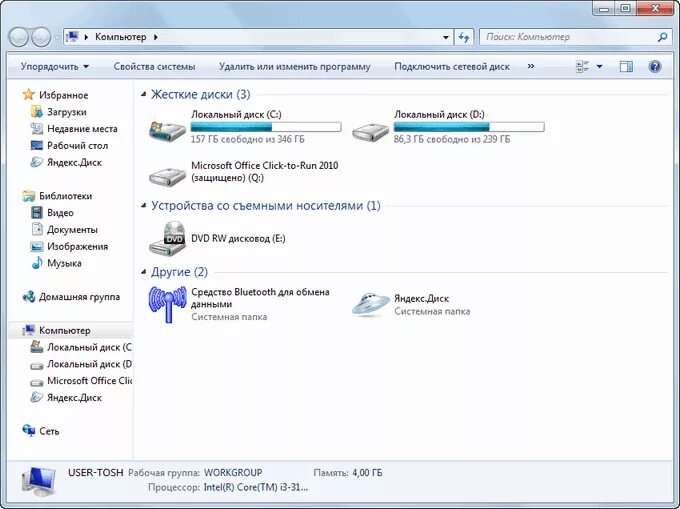Click the Документы library icon
This screenshot has width=680, height=509.
(x=37, y=229)
